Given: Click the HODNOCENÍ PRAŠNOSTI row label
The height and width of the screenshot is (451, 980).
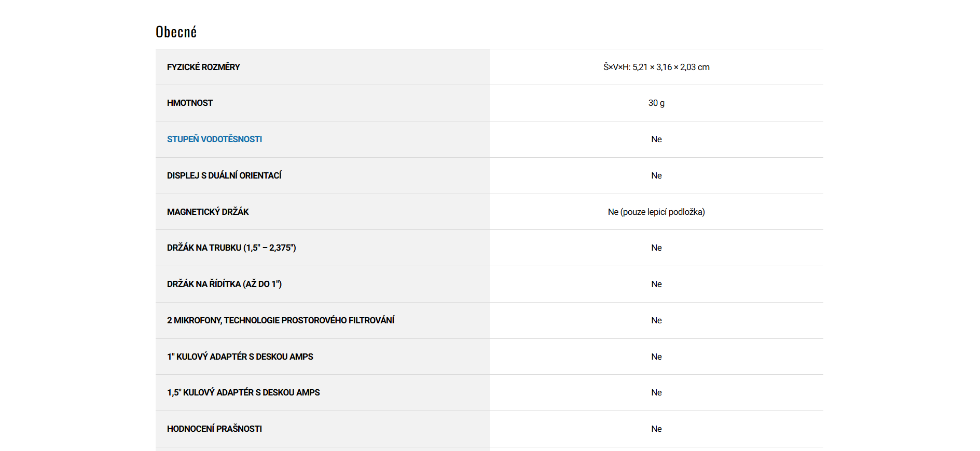Looking at the screenshot, I should pos(214,429).
